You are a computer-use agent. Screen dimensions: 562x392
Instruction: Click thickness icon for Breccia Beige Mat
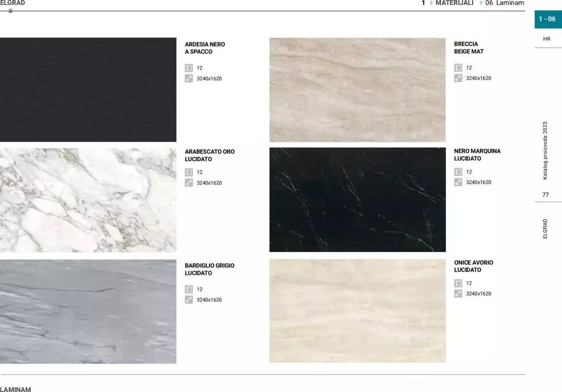click(458, 68)
